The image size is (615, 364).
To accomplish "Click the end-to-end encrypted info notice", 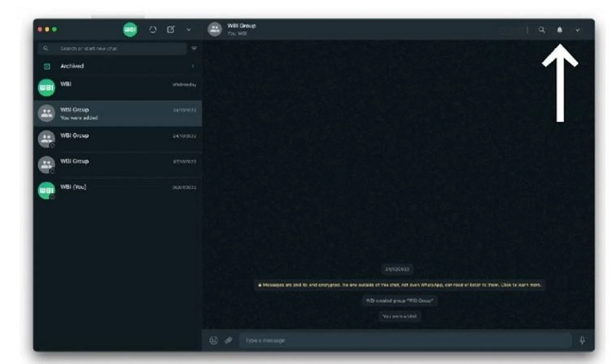I will pyautogui.click(x=399, y=285).
